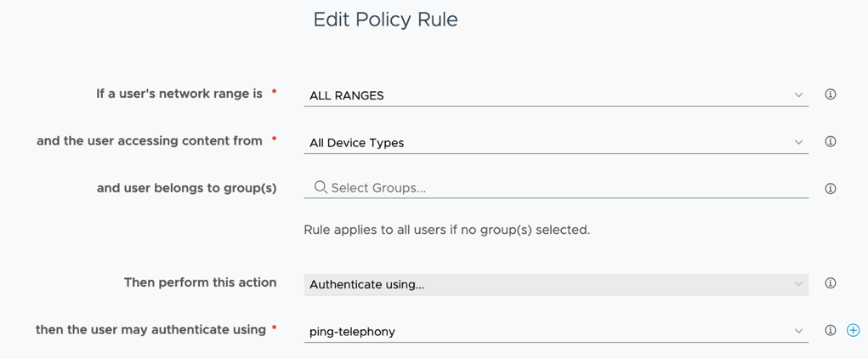Open info icon for Authenticate using action
Screen dimensions: 868x359
tap(830, 283)
